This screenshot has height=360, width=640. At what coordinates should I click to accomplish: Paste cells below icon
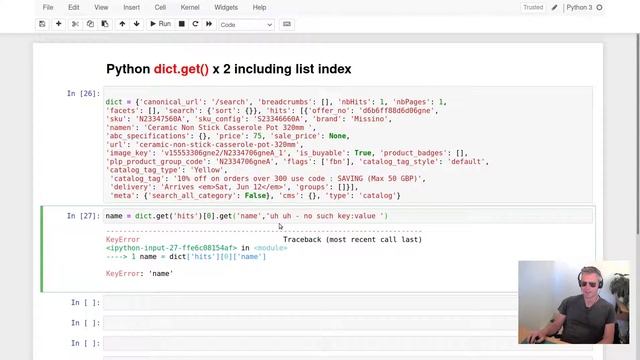coord(105,24)
